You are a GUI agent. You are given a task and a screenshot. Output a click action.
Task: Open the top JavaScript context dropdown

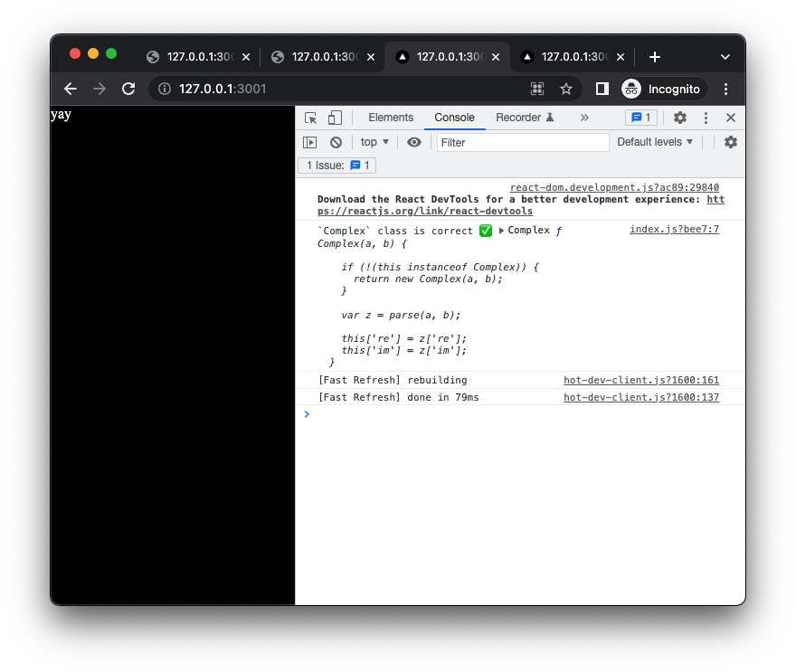pos(374,142)
